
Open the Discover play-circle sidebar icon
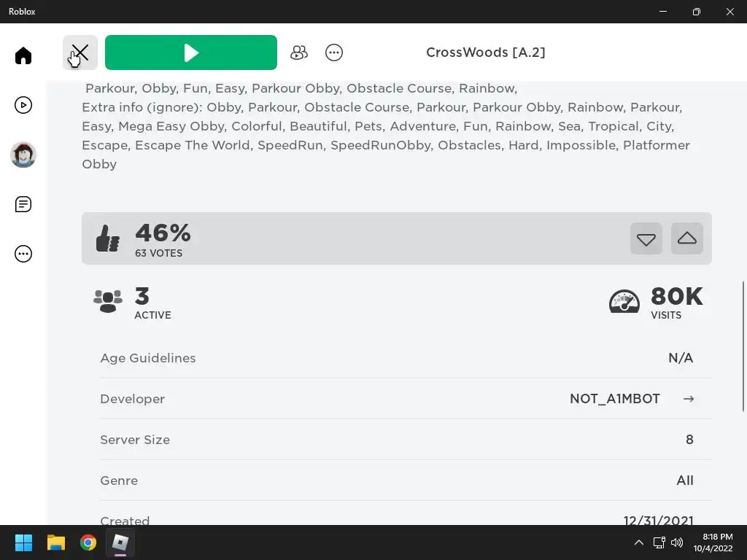click(x=23, y=105)
